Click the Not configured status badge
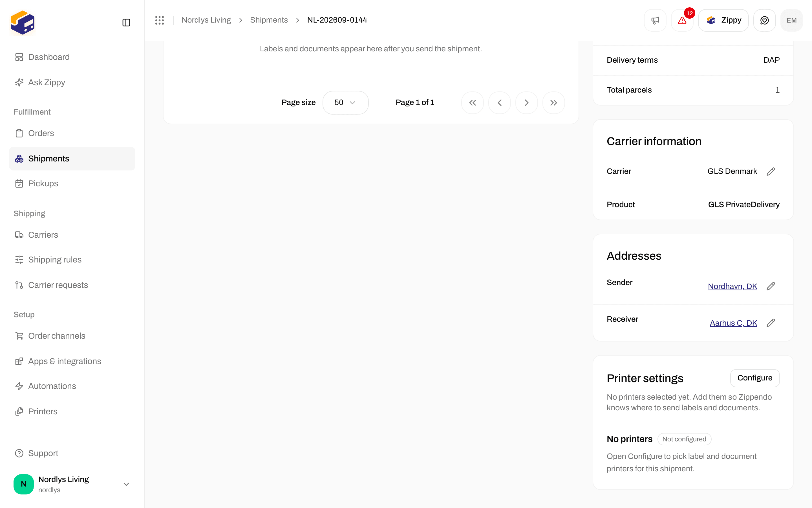 tap(684, 439)
